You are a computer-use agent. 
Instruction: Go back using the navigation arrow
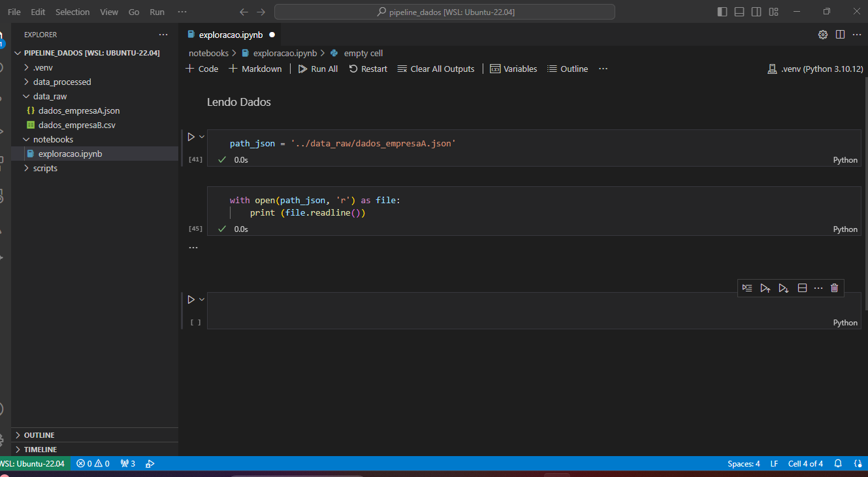point(244,12)
